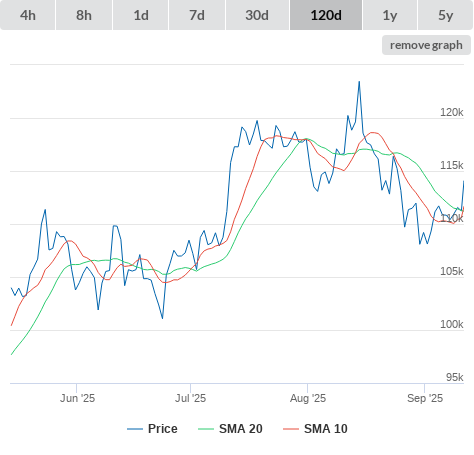The width and height of the screenshot is (474, 455).
Task: Click the remove graph button
Action: coord(426,45)
